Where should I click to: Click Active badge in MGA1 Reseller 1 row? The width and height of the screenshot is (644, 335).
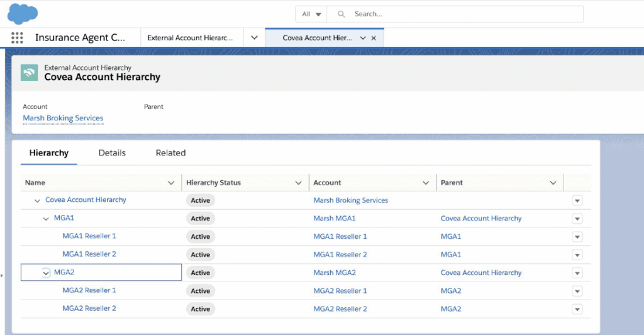[x=201, y=237]
